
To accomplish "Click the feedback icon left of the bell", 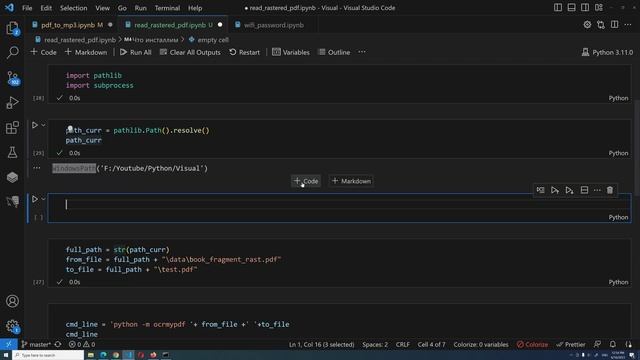I will point(597,344).
